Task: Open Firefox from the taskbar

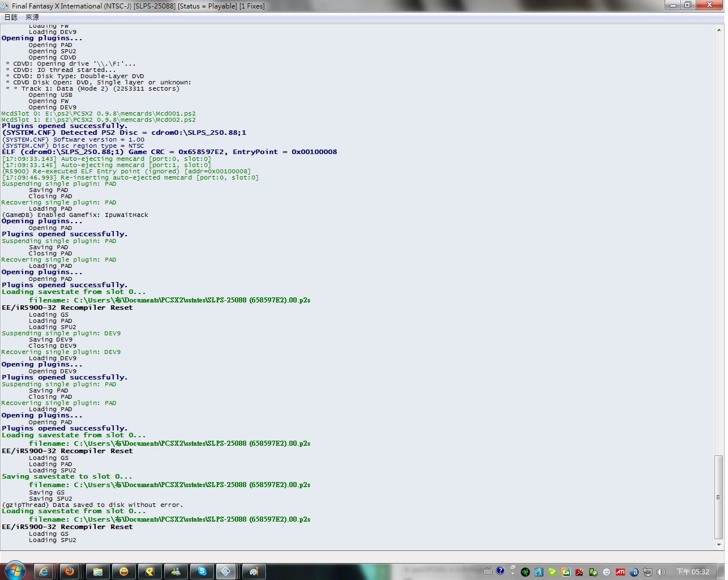Action: (70, 572)
